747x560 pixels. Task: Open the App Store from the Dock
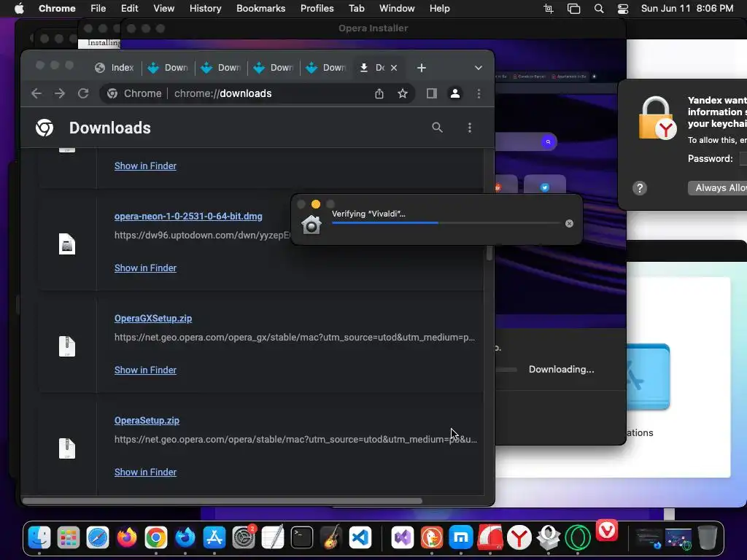click(214, 537)
